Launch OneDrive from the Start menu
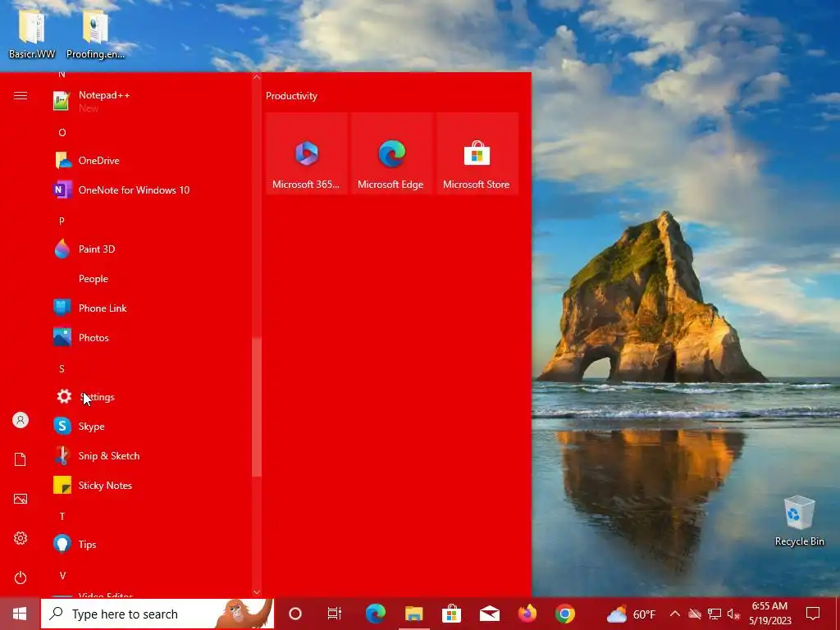840x630 pixels. coord(150,160)
